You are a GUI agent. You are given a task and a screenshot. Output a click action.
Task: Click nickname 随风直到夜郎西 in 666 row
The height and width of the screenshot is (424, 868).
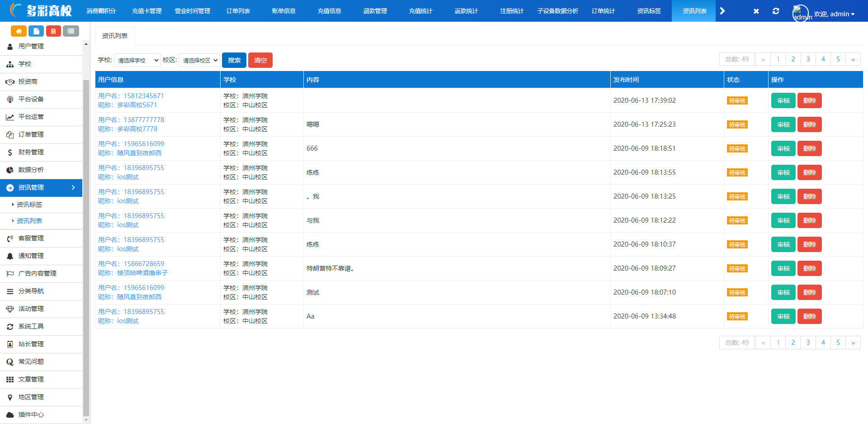pos(139,153)
